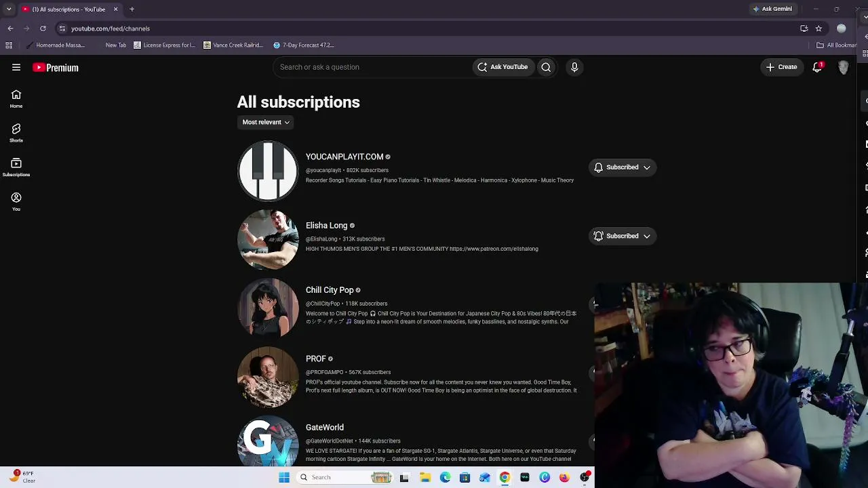Click the '@GateWorldDotNet • 144K subscribers' text
The image size is (868, 488).
tap(353, 441)
